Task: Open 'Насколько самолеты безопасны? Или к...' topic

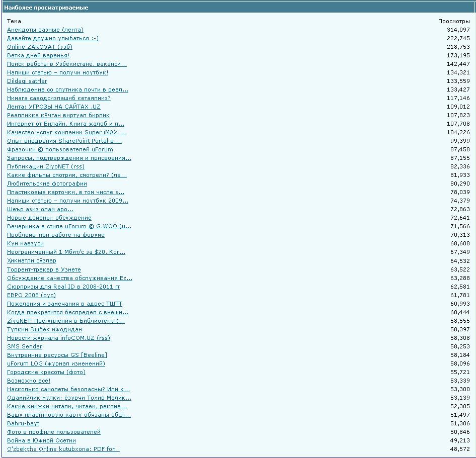Action: (68, 389)
